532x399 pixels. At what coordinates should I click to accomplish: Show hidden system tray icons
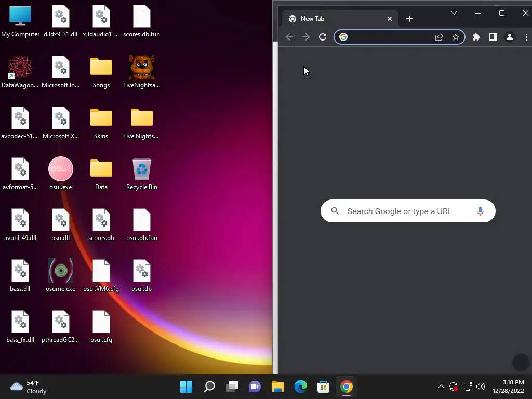441,387
